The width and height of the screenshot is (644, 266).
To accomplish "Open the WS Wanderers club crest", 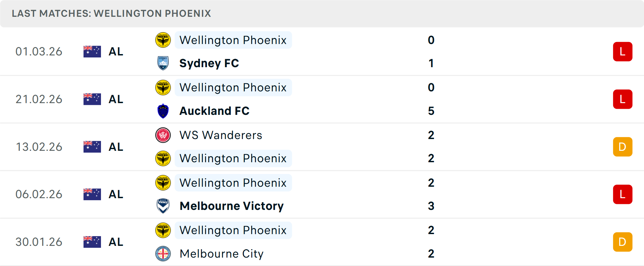I will click(x=163, y=135).
